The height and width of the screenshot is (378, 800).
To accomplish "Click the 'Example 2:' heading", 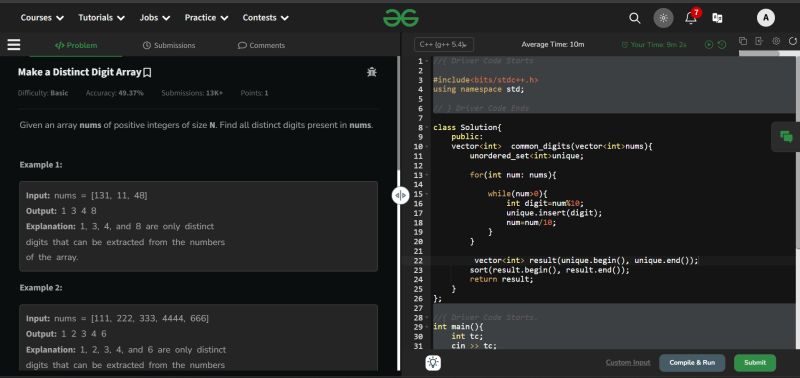I will point(41,288).
